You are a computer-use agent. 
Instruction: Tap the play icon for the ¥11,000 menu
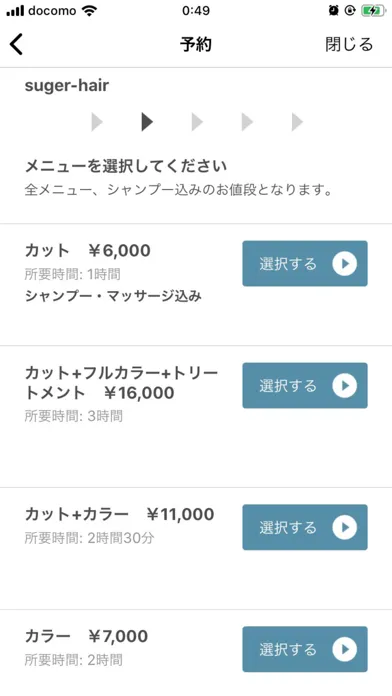(344, 527)
